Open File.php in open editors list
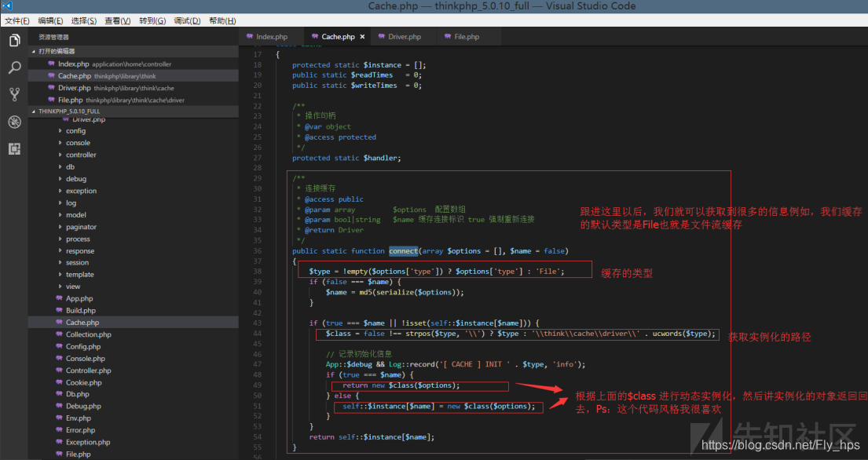 pos(133,100)
